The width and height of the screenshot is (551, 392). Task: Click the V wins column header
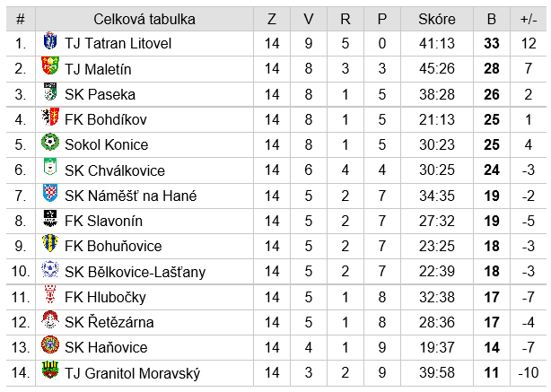point(309,19)
